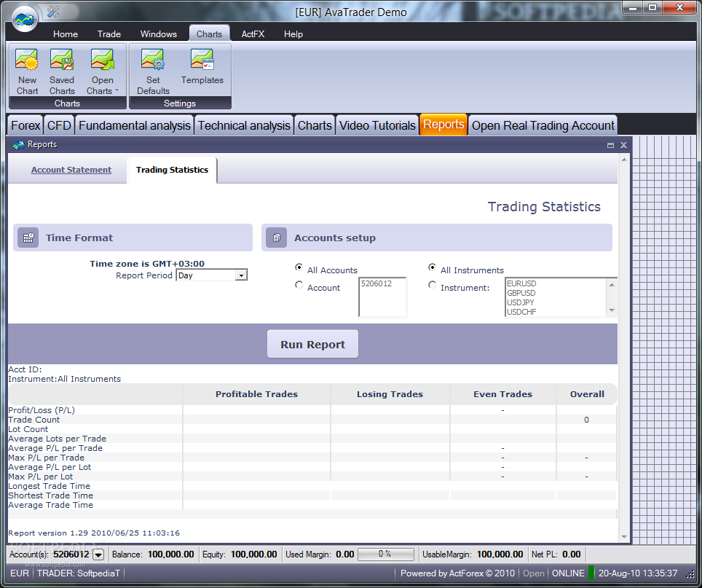The image size is (702, 588).
Task: Click the Overall column header
Action: click(x=587, y=394)
